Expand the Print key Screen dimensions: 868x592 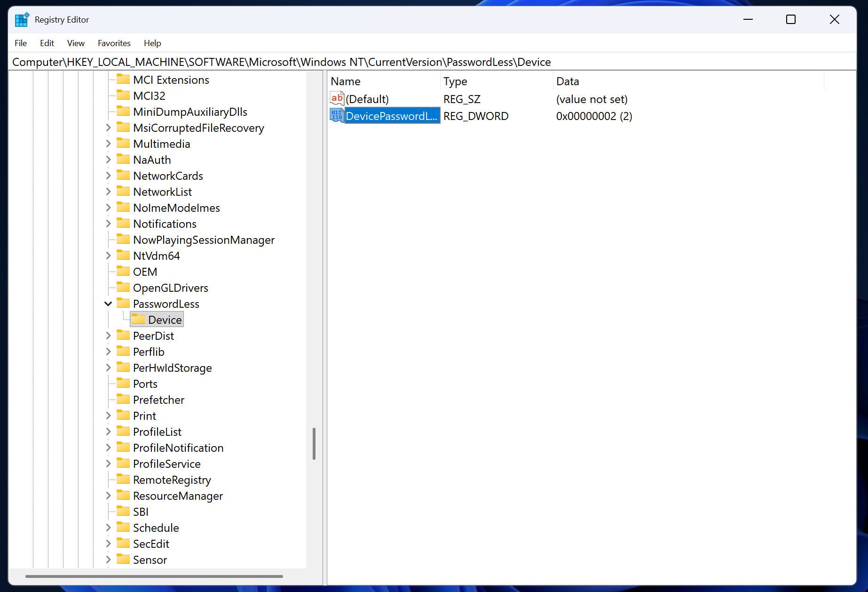coord(108,416)
